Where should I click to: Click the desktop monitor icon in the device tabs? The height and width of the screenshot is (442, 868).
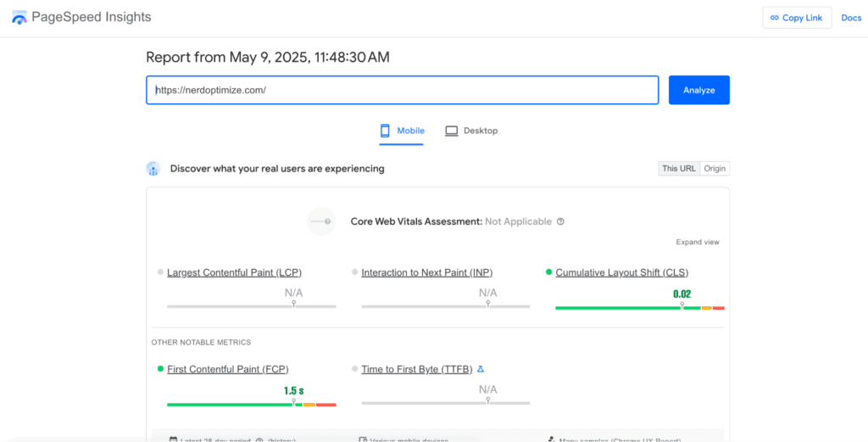(452, 131)
